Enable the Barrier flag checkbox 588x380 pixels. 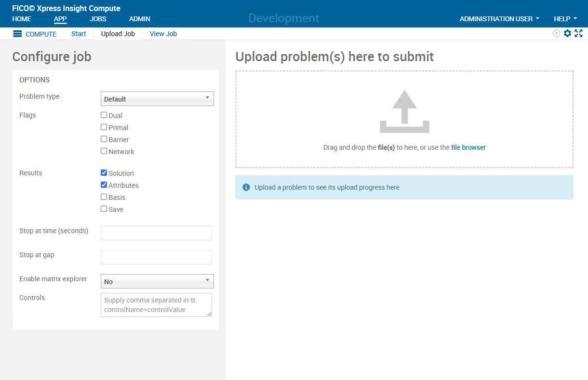pos(104,139)
